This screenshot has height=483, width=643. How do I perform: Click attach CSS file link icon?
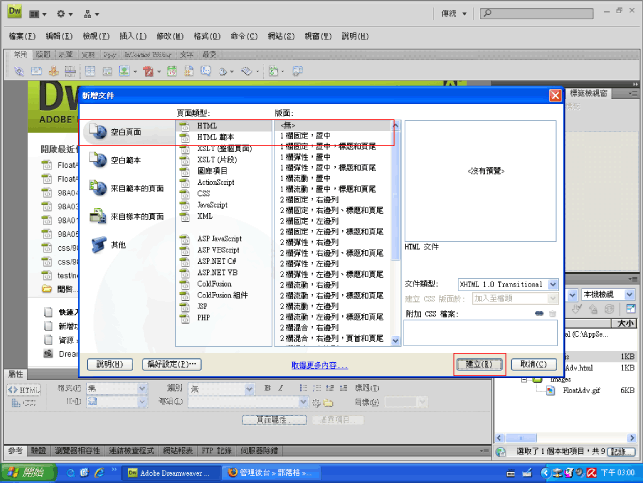click(x=539, y=314)
